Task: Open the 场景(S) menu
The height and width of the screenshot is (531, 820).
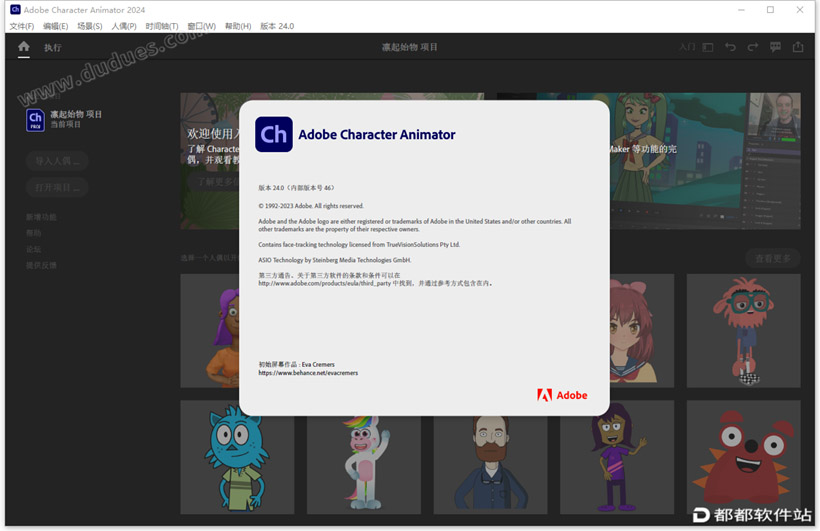Action: coord(89,26)
